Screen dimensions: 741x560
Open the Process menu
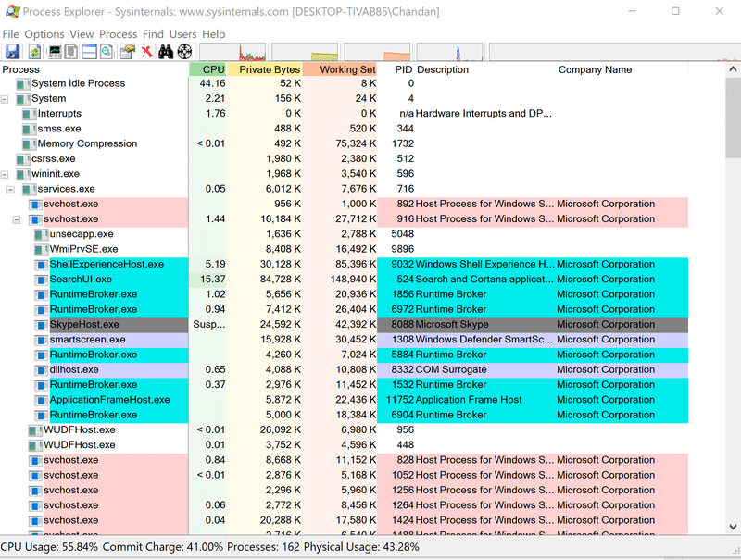click(x=119, y=34)
